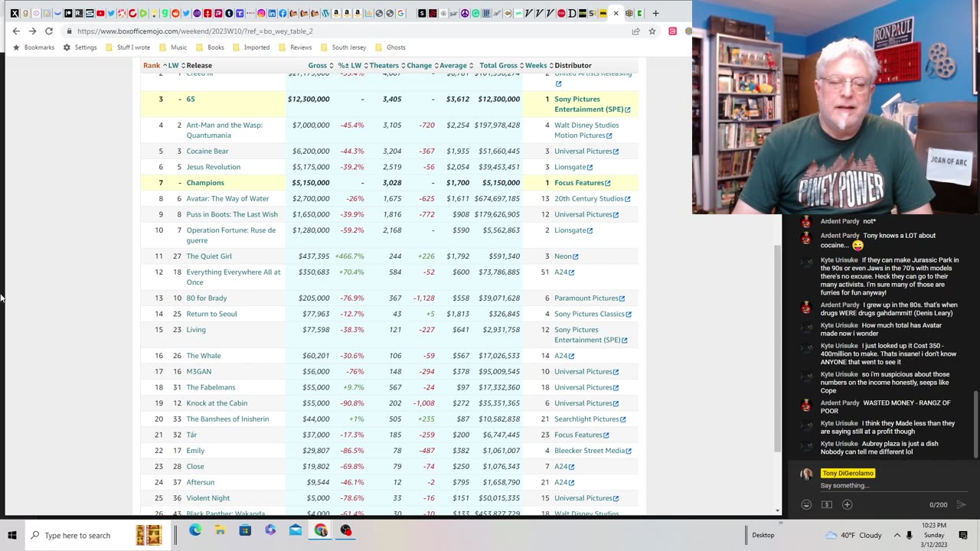Show hidden system tray icons

(x=896, y=535)
